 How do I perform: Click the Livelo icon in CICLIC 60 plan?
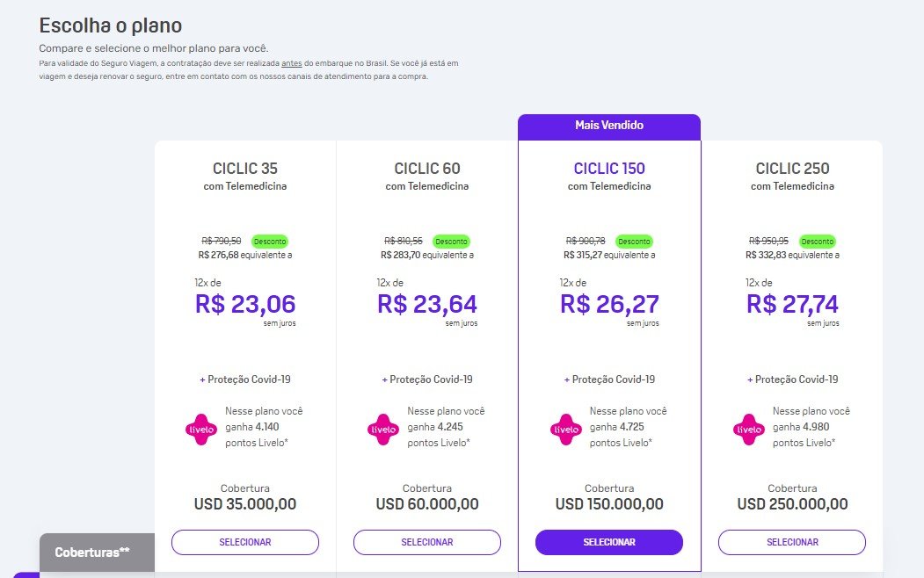pos(383,429)
